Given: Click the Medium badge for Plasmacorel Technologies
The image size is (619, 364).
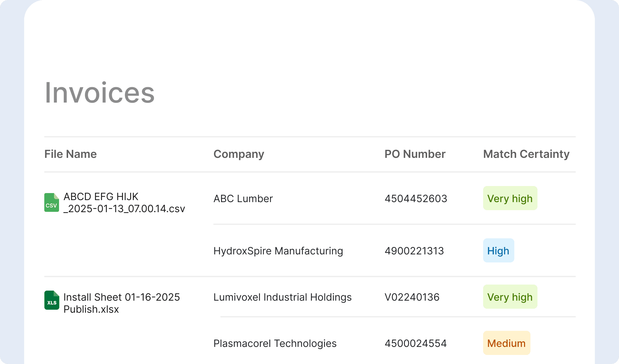Looking at the screenshot, I should click(507, 343).
